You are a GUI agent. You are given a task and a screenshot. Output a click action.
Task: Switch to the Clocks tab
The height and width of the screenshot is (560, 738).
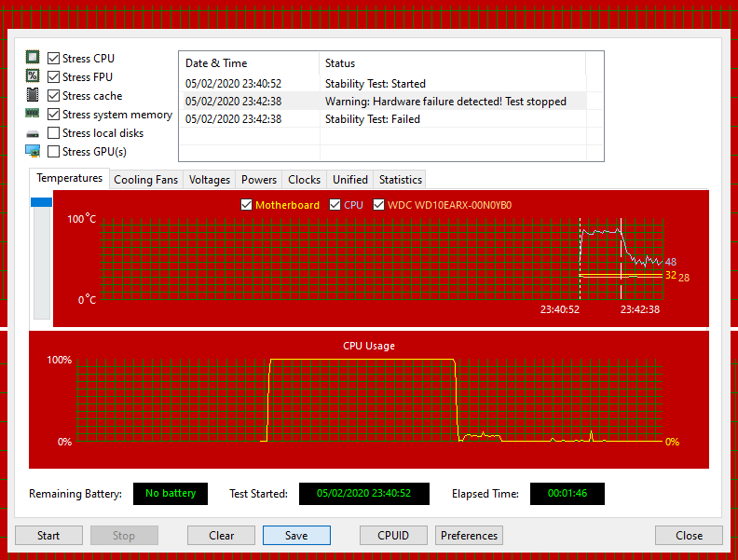click(304, 180)
